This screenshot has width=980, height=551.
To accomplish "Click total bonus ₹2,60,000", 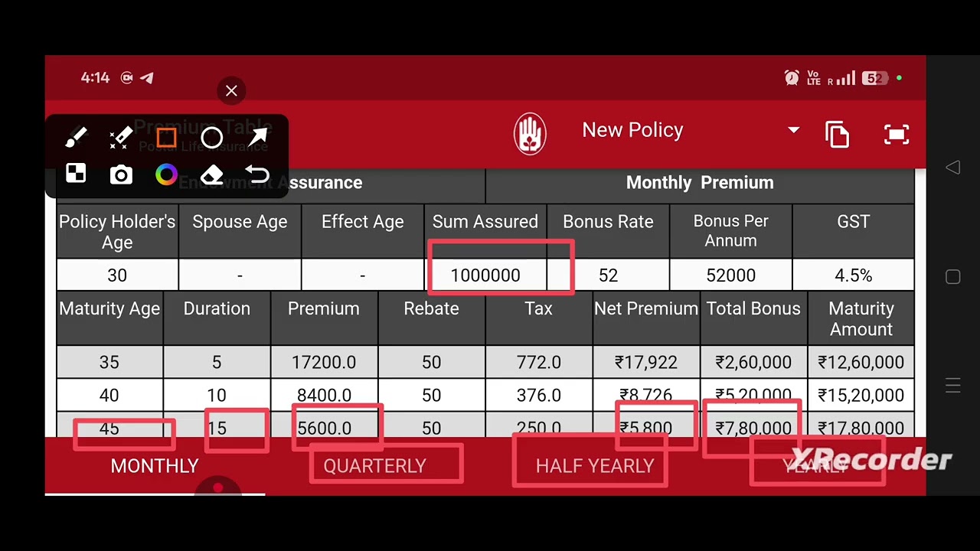I will coord(753,363).
